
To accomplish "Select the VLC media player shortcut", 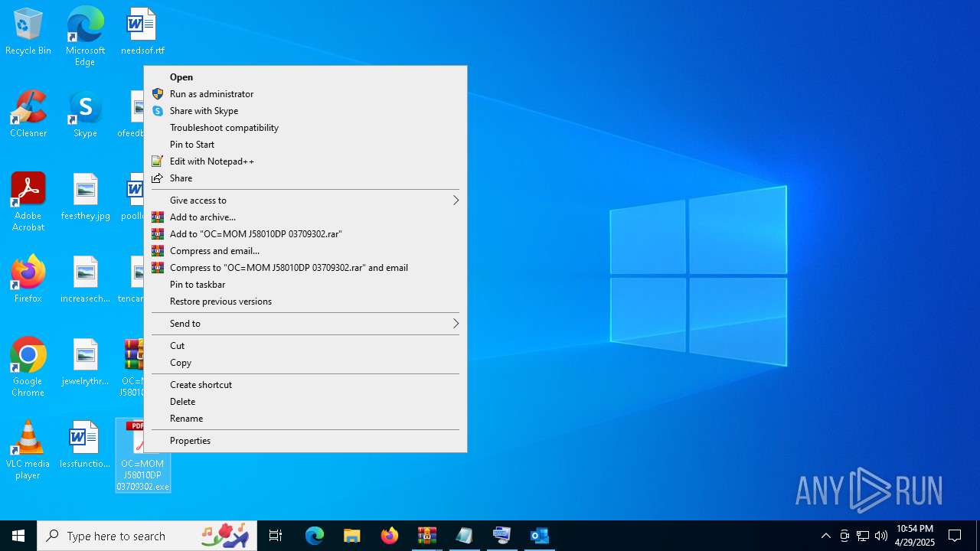I will [x=28, y=450].
